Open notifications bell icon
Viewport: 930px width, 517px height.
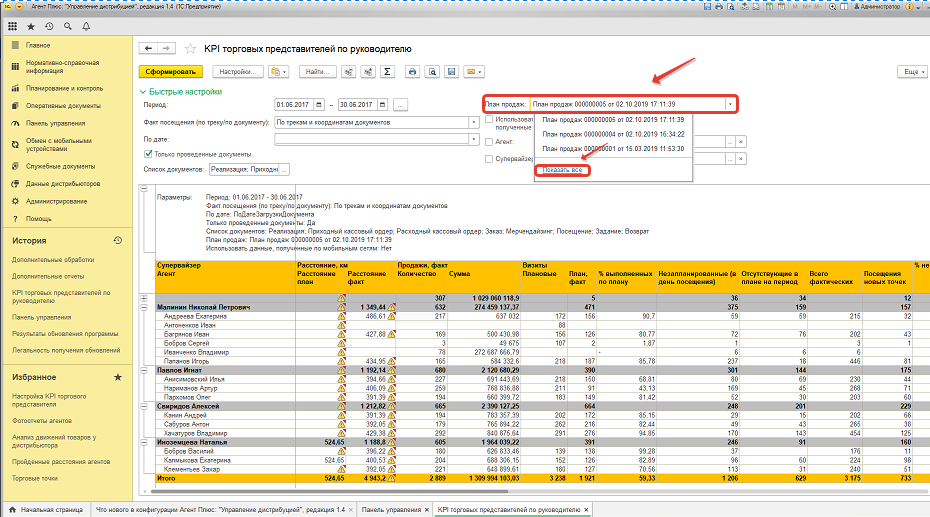click(x=86, y=27)
